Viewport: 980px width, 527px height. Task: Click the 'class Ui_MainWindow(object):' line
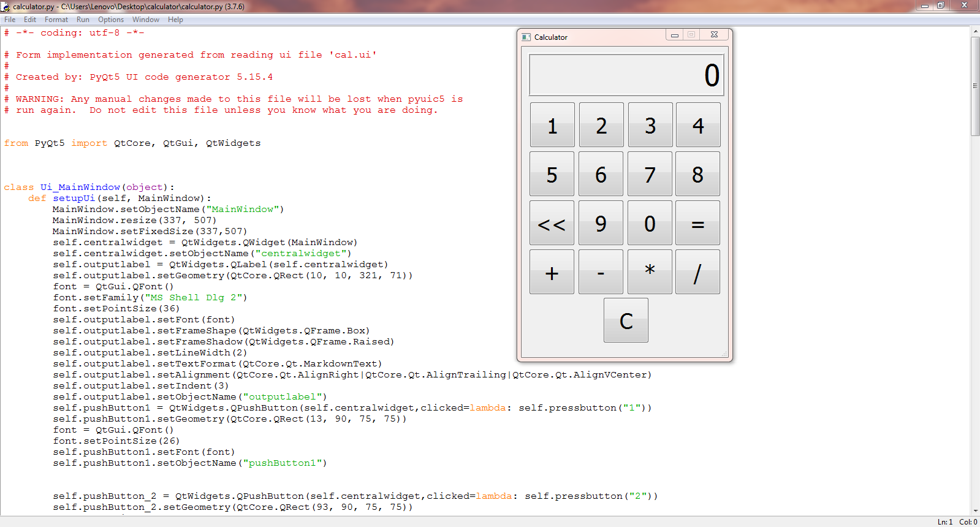pyautogui.click(x=89, y=188)
